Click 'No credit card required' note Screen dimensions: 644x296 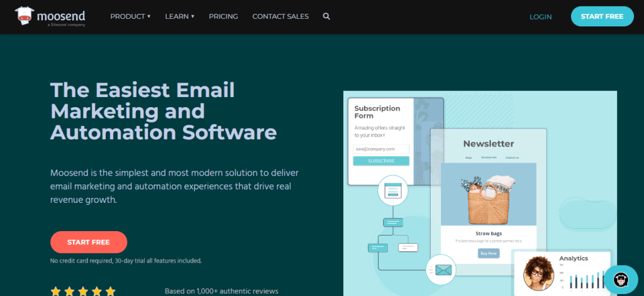tap(126, 260)
